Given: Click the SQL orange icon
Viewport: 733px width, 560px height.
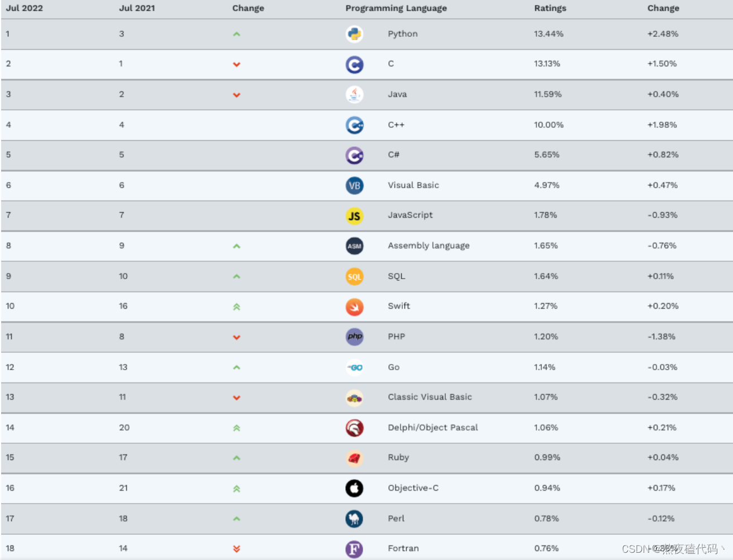Looking at the screenshot, I should [354, 276].
